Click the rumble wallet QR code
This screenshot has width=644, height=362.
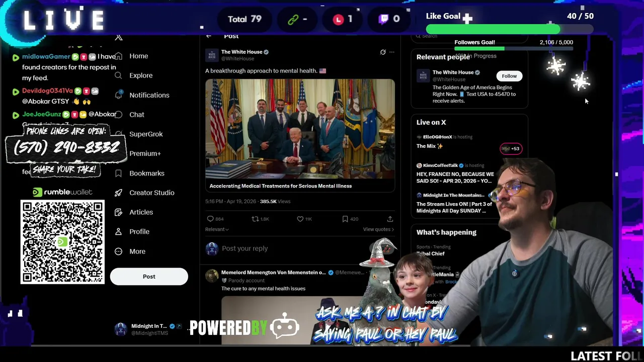pyautogui.click(x=62, y=242)
